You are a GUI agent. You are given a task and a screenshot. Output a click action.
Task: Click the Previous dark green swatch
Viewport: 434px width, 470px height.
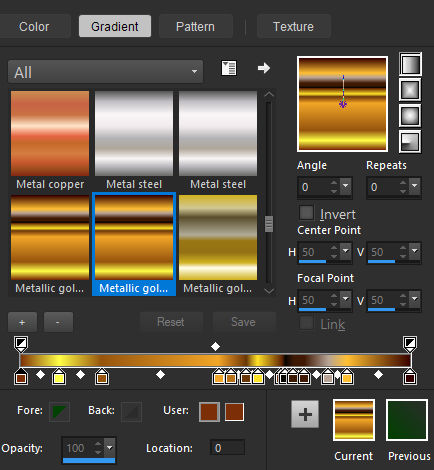407,420
